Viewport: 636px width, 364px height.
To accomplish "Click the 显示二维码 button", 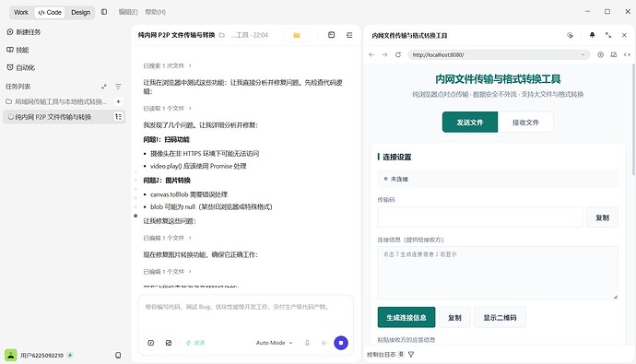I will [x=500, y=317].
